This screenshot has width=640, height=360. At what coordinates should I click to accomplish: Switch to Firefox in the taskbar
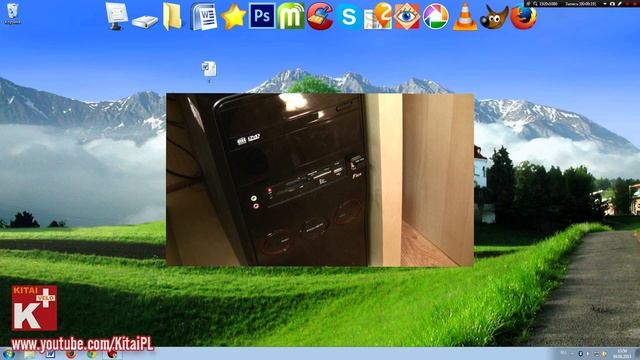71,354
